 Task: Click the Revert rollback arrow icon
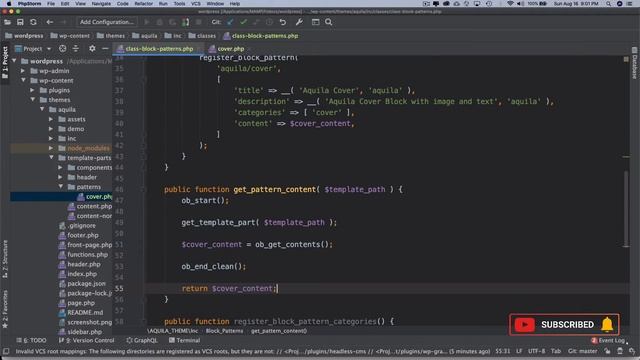tap(283, 22)
